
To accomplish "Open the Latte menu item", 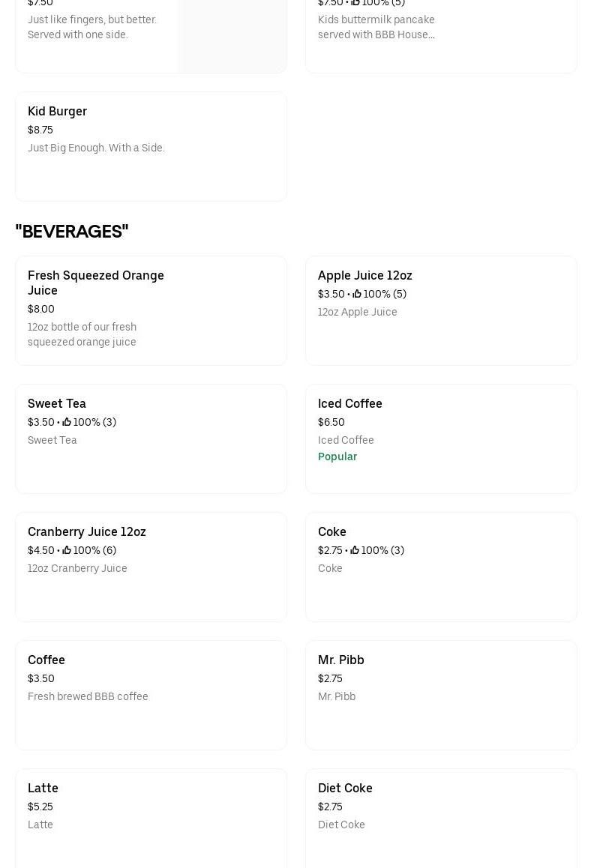I will tap(43, 788).
